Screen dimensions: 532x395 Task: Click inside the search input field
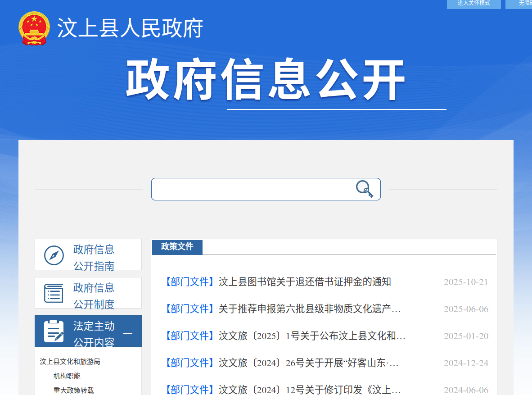click(252, 189)
